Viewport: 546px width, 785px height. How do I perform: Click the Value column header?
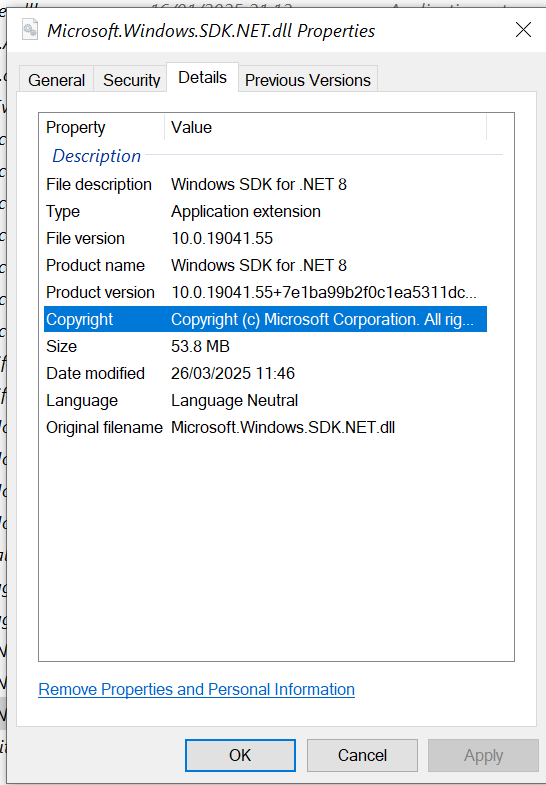pos(325,127)
